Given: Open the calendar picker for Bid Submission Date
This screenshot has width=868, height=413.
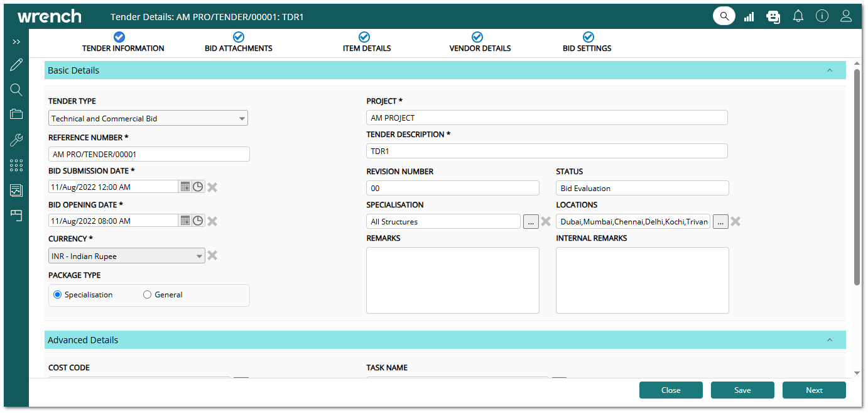Looking at the screenshot, I should pyautogui.click(x=185, y=187).
